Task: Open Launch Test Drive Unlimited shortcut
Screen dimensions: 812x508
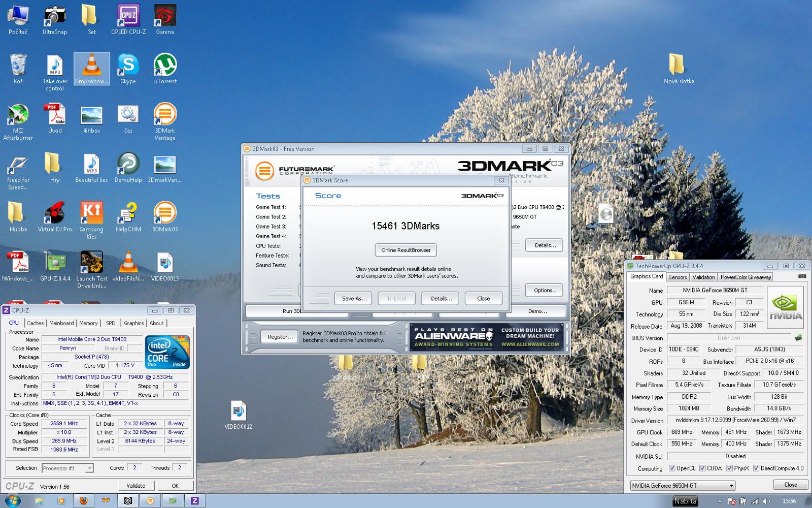Action: pos(91,270)
